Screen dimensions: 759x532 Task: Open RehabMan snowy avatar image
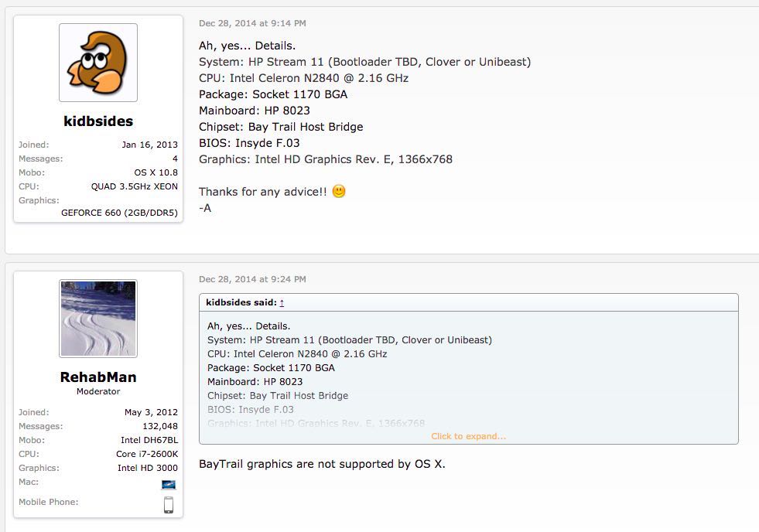98,319
